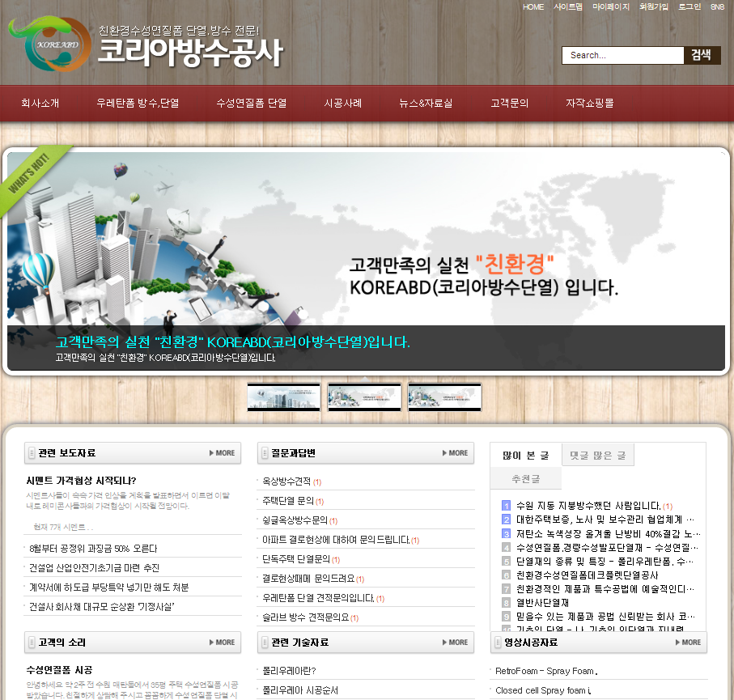Click MORE in the 영상시공자료 section
The width and height of the screenshot is (734, 700).
click(688, 643)
